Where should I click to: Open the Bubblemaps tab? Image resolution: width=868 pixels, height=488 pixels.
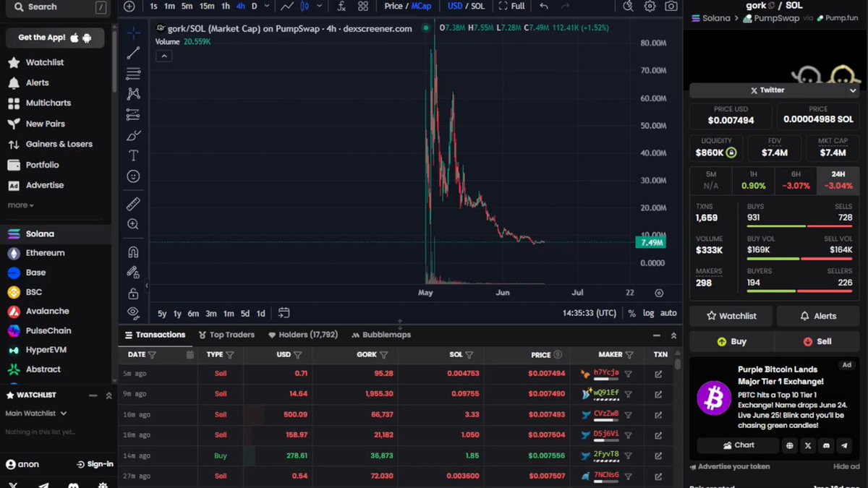click(x=381, y=335)
